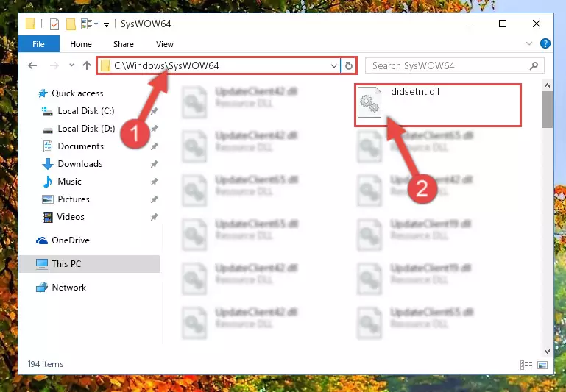Click the didsetnt.dll file name
Viewport: 566px width, 392px height.
click(415, 92)
